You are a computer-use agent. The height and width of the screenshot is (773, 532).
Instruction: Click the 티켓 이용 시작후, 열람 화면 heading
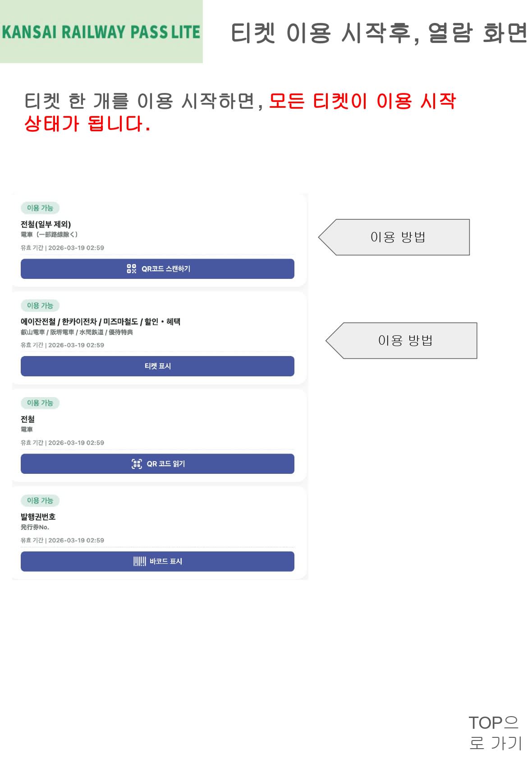[x=378, y=33]
